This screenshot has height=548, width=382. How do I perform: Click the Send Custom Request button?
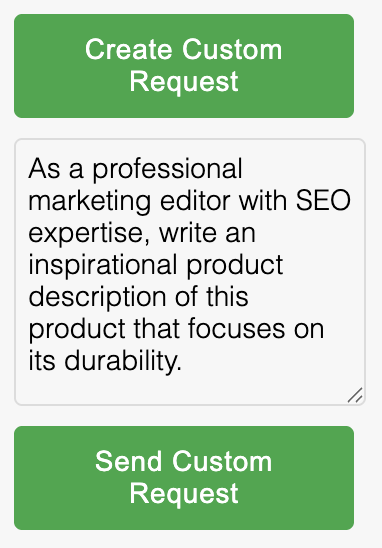point(184,478)
